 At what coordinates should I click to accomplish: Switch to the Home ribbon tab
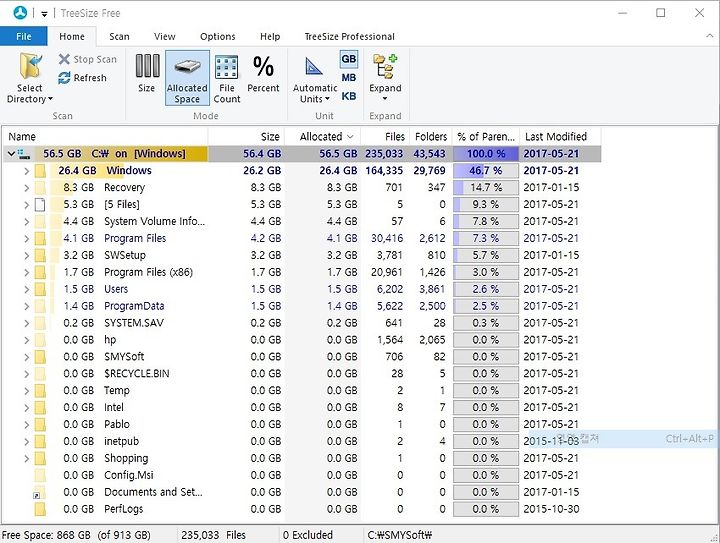[72, 36]
